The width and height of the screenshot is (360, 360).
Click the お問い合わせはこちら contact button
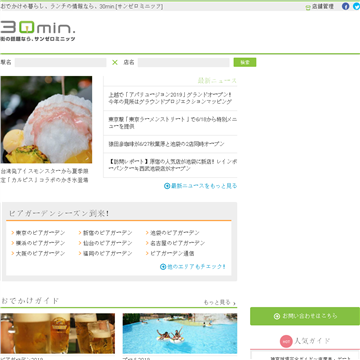305,316
